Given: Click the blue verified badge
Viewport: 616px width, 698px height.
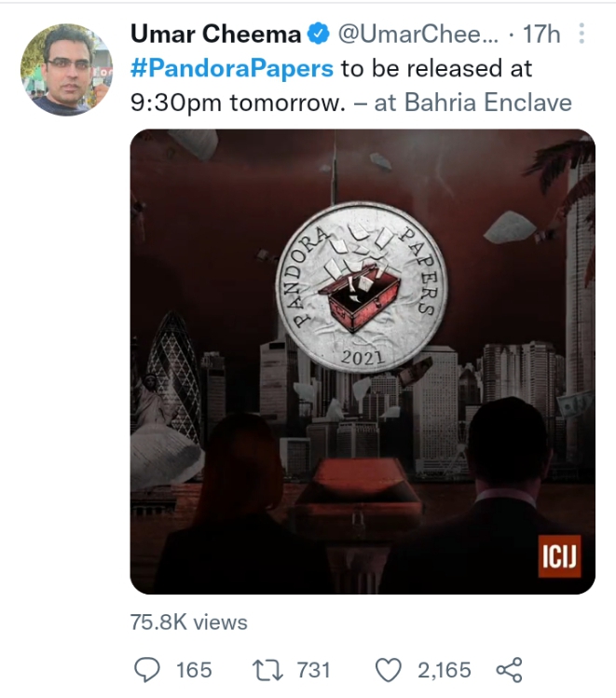Looking at the screenshot, I should [319, 34].
